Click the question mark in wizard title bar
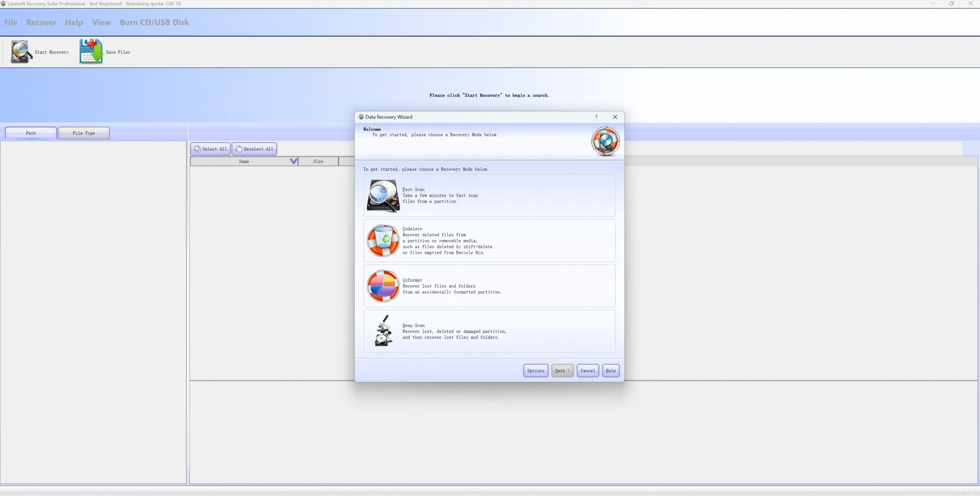Viewport: 980px width, 496px height. [596, 117]
